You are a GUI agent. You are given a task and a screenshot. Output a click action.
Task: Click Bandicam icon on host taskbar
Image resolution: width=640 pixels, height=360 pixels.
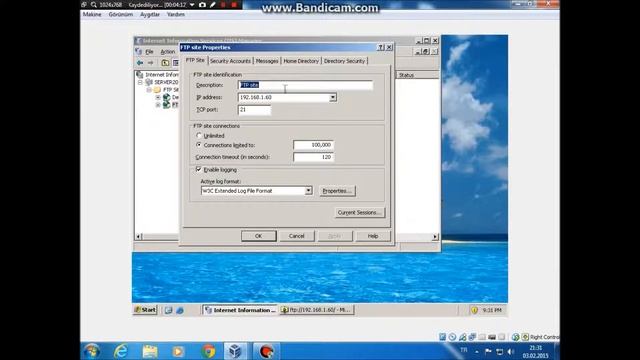(266, 351)
